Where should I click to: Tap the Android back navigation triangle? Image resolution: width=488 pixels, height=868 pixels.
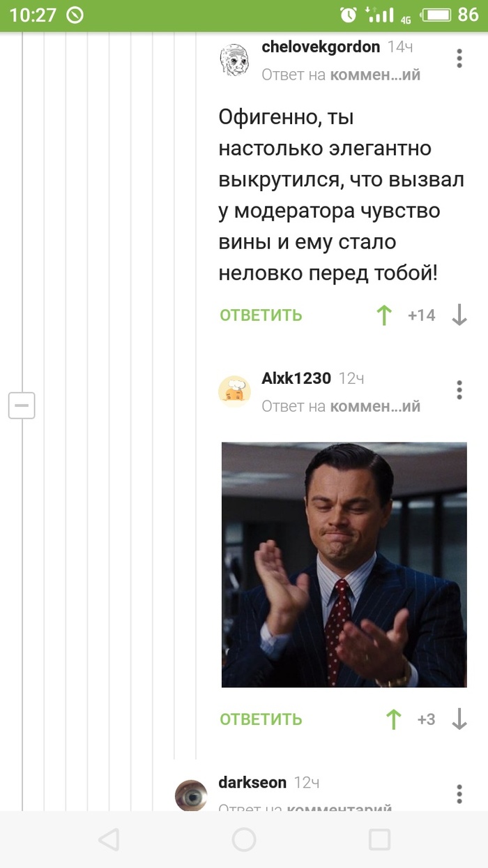click(109, 839)
